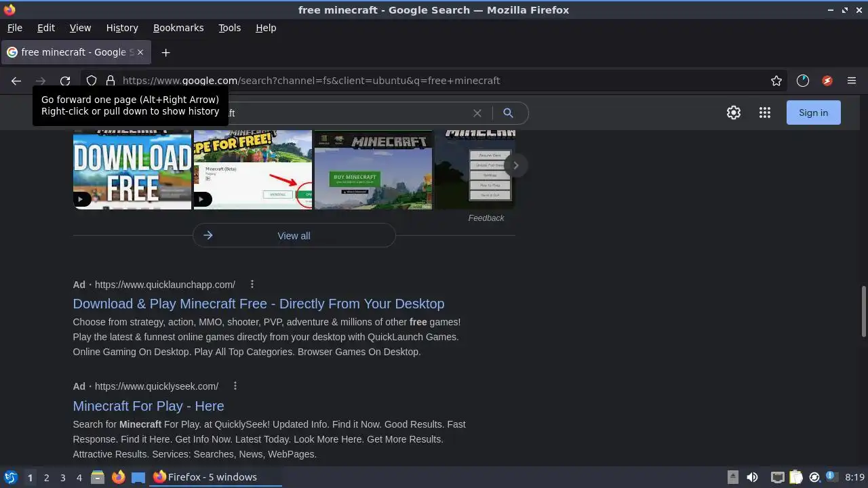
Task: Click the quicklaunchapp.com ad URL text
Action: click(x=165, y=285)
